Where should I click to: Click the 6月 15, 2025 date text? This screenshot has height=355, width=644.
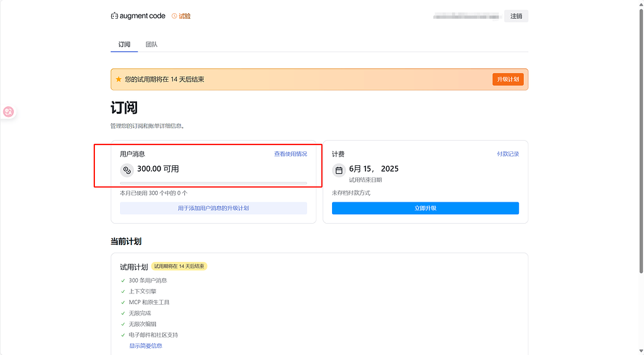coord(374,168)
